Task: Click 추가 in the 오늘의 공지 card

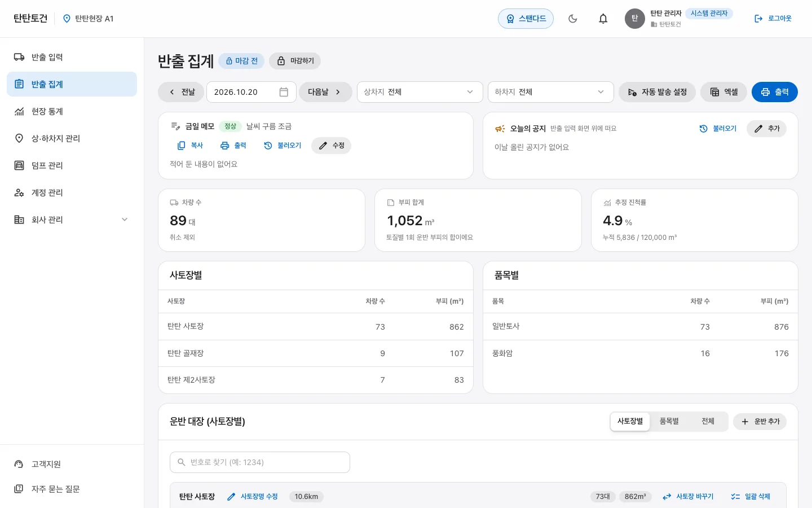Action: (x=766, y=129)
